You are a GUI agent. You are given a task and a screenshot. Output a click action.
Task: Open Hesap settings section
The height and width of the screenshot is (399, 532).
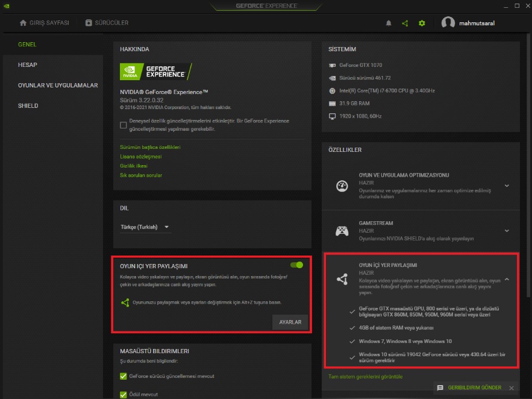(28, 65)
